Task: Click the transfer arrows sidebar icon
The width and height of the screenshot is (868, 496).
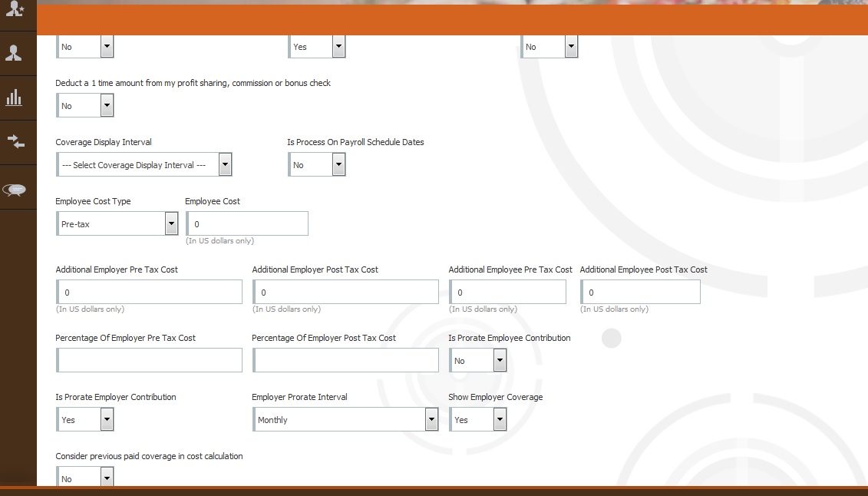Action: point(15,142)
